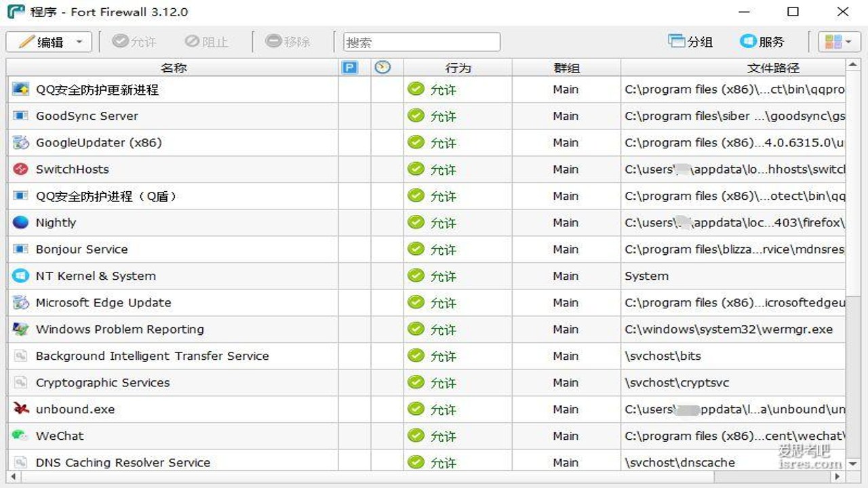Click the 阻止 block toolbar button
This screenshot has height=488, width=868.
(x=207, y=42)
